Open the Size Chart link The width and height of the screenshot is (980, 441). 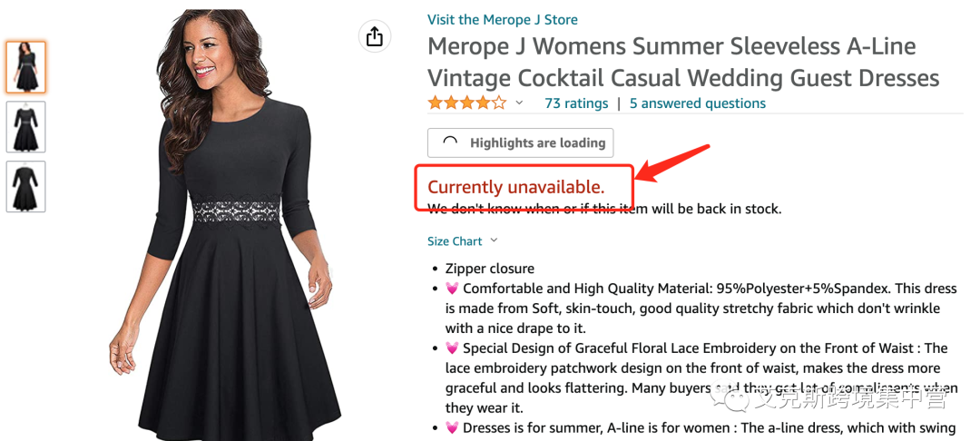(x=455, y=241)
